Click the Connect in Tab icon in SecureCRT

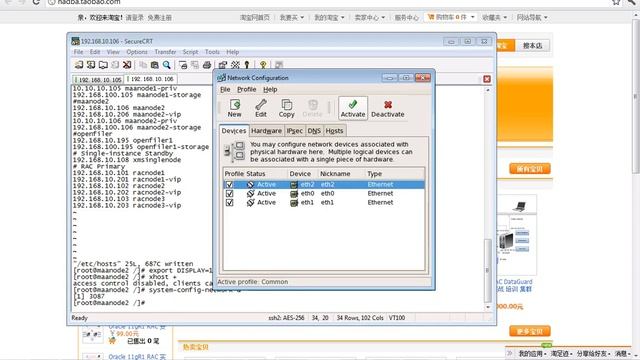(x=103, y=64)
